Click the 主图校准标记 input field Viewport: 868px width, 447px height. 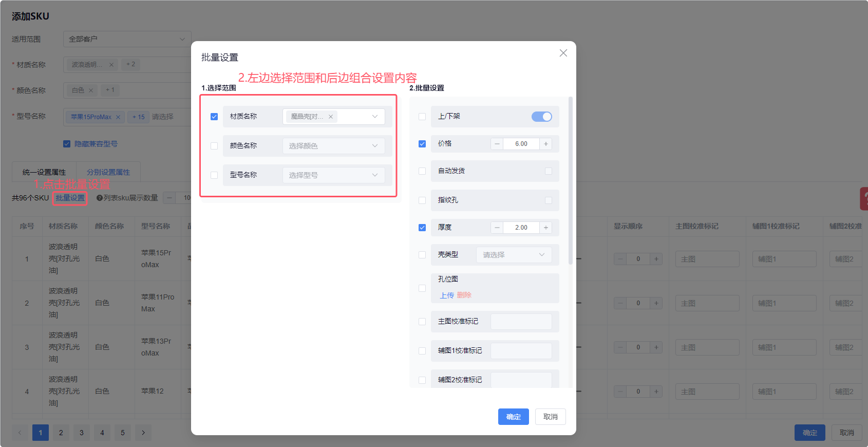[x=521, y=322]
